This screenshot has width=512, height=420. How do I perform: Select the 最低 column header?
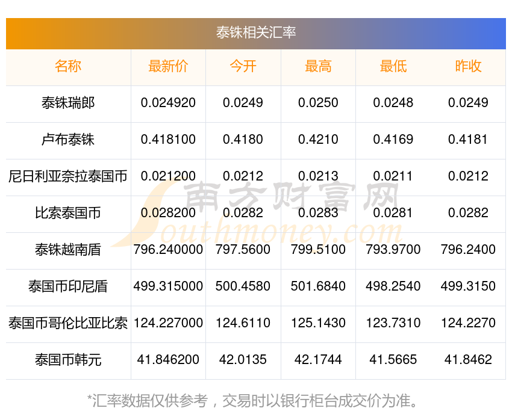(x=393, y=66)
